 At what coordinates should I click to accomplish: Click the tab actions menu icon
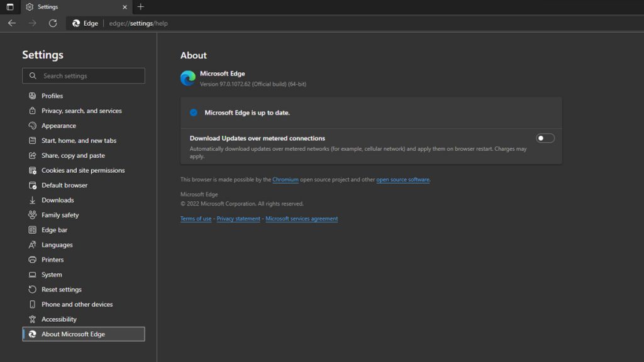pyautogui.click(x=9, y=7)
